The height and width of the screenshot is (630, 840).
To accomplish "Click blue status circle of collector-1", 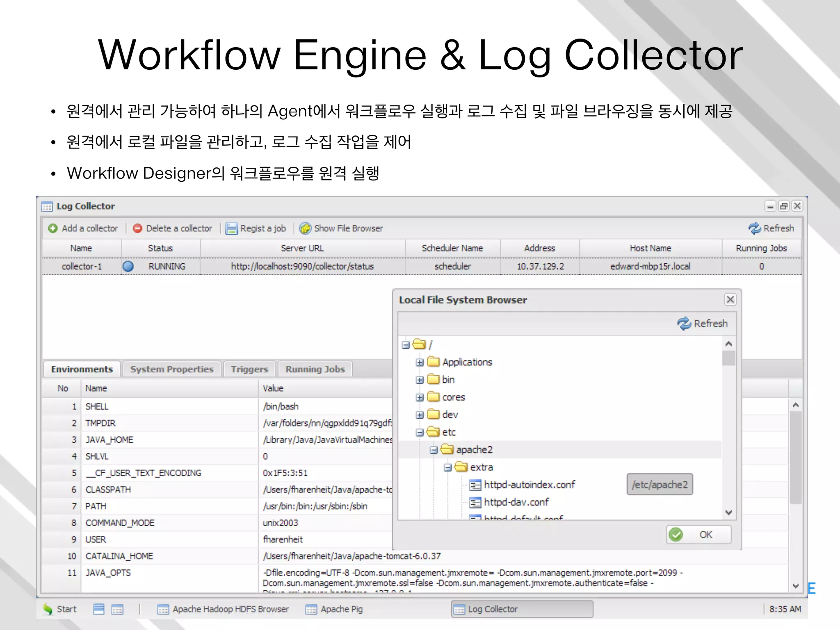I will (128, 267).
